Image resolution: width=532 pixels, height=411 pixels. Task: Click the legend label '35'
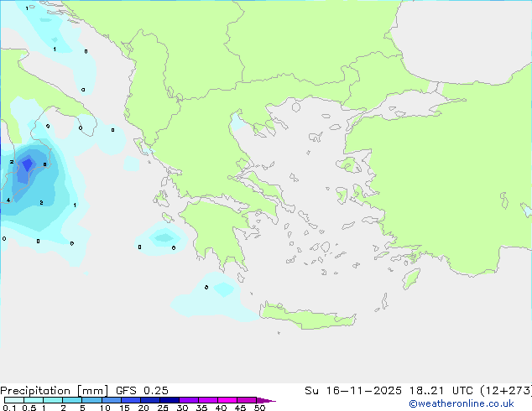click(x=201, y=408)
